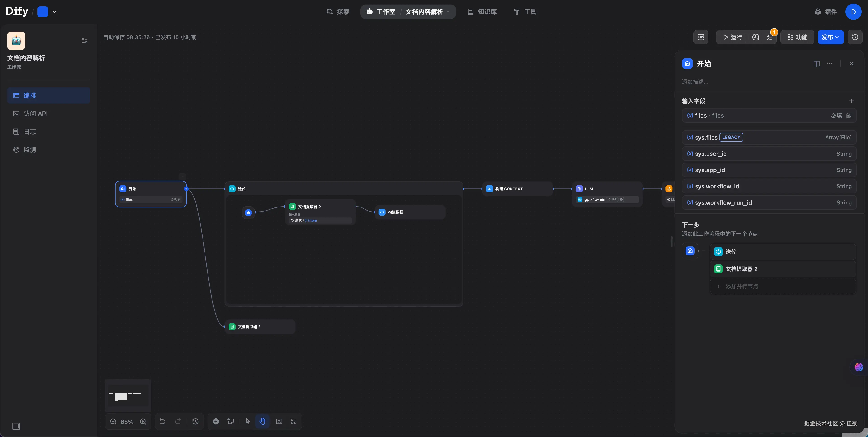This screenshot has width=868, height=437.
Task: Toggle the sidebar collapse icon at bottom-left
Action: click(16, 426)
